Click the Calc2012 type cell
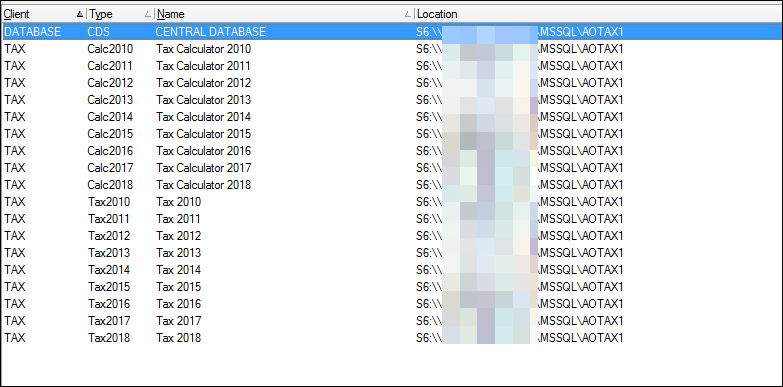 pos(110,83)
